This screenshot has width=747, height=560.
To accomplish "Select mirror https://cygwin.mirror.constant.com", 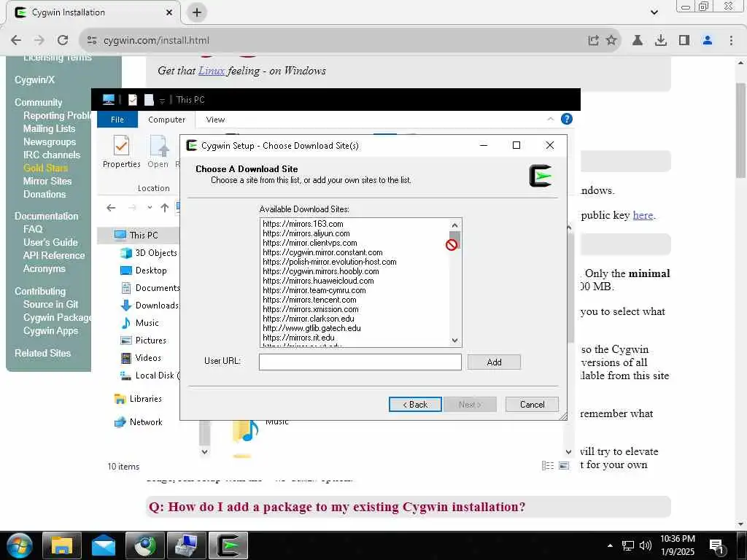I will [322, 252].
